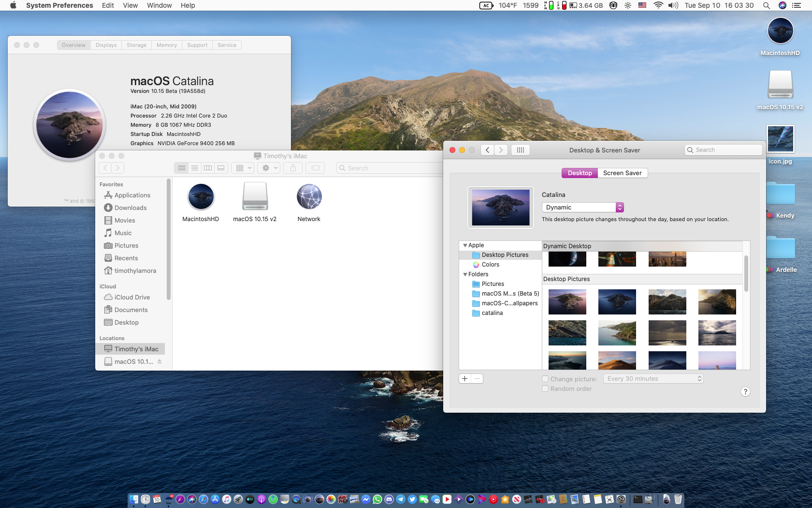Click the Finder back arrow button
The height and width of the screenshot is (508, 812).
[105, 168]
